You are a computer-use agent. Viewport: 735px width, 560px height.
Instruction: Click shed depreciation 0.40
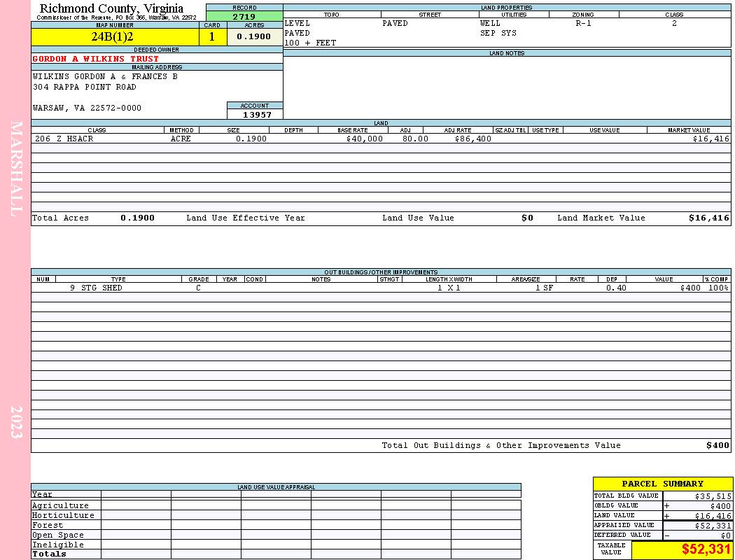click(616, 288)
